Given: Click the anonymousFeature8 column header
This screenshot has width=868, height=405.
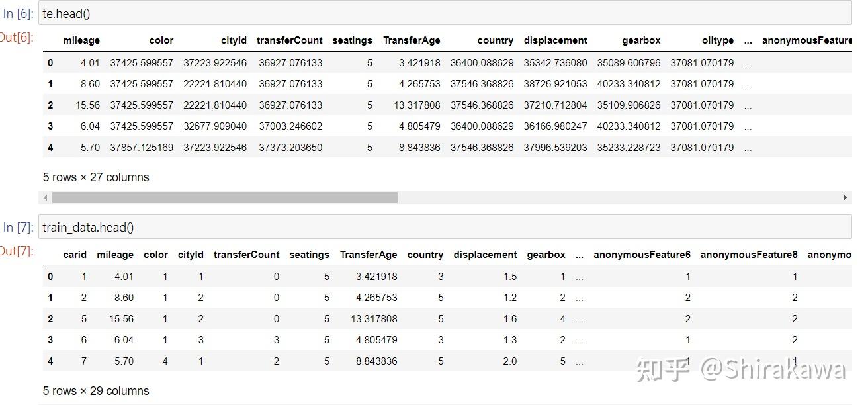Looking at the screenshot, I should pyautogui.click(x=749, y=255).
